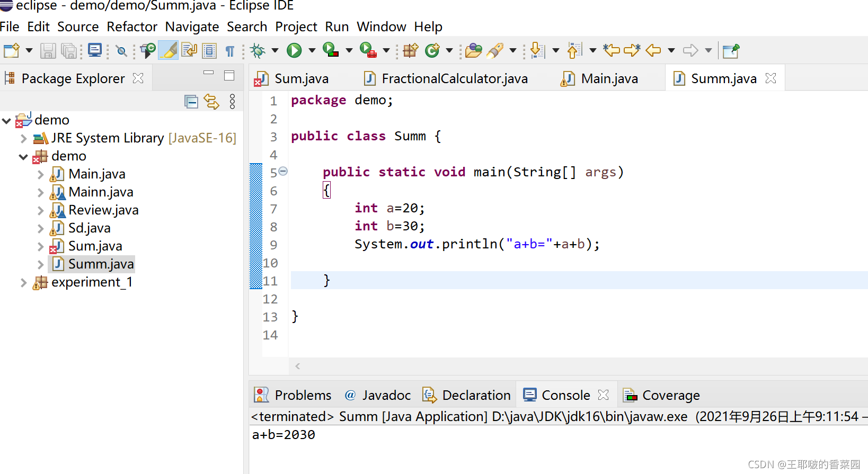Run the program with green Run button
Image resolution: width=868 pixels, height=474 pixels.
tap(294, 50)
